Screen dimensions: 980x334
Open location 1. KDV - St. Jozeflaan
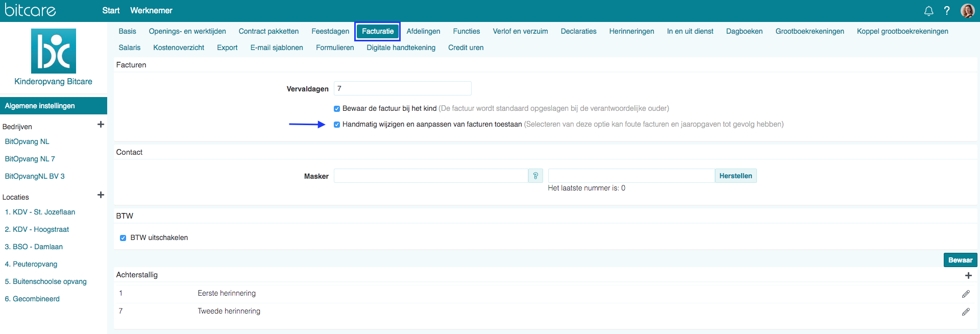[x=40, y=212]
